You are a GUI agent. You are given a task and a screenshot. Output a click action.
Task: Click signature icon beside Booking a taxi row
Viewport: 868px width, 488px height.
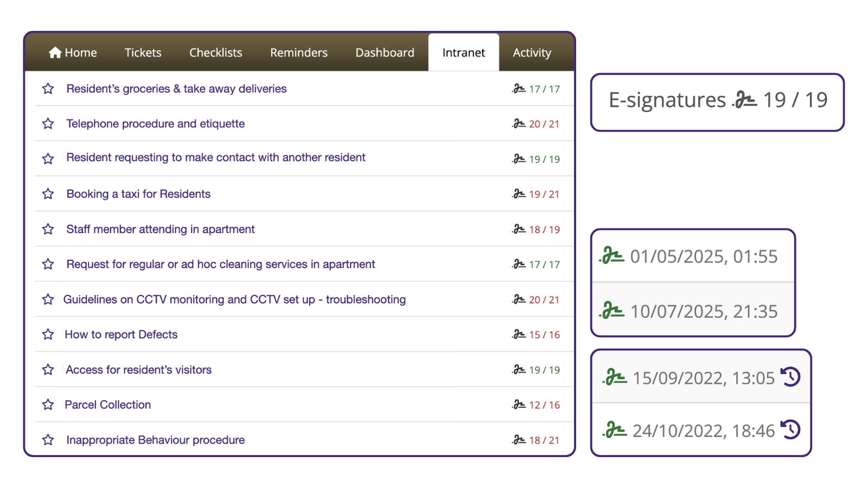coord(519,194)
